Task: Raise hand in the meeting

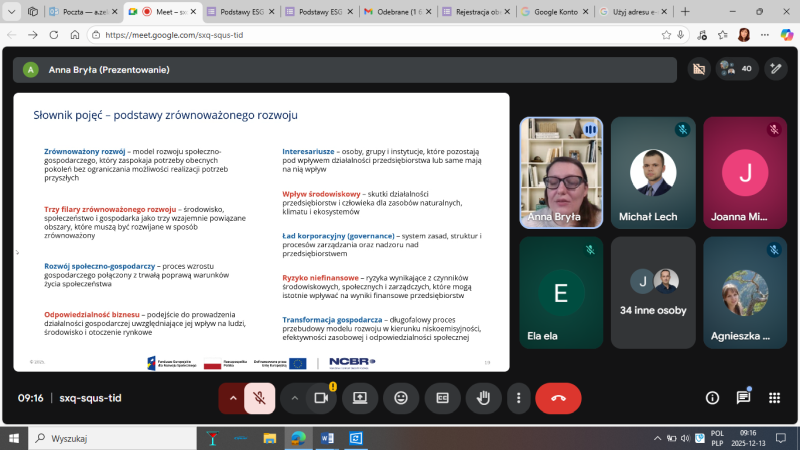Action: tap(483, 398)
